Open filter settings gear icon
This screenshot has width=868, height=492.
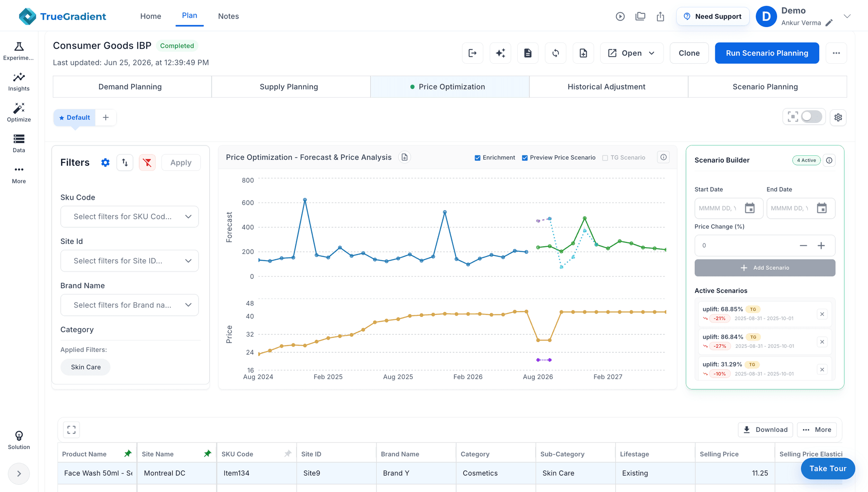[105, 163]
